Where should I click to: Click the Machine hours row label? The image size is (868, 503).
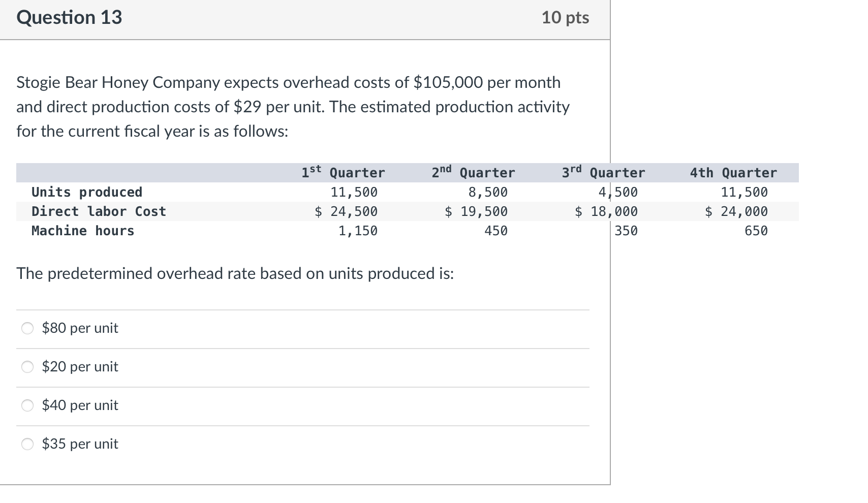(x=82, y=231)
